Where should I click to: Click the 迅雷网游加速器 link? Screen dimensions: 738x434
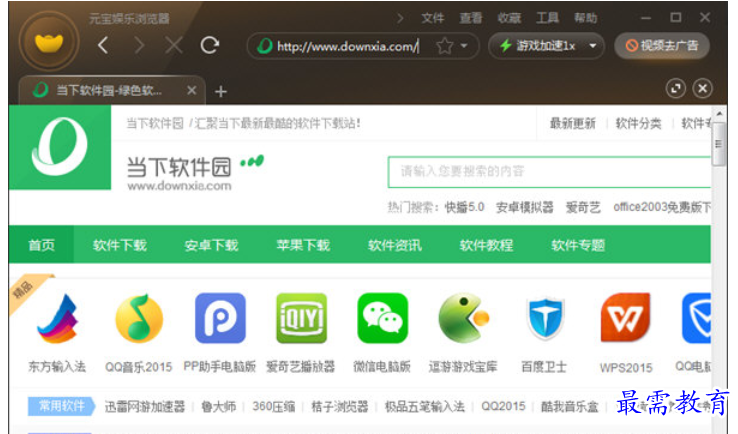[x=145, y=406]
